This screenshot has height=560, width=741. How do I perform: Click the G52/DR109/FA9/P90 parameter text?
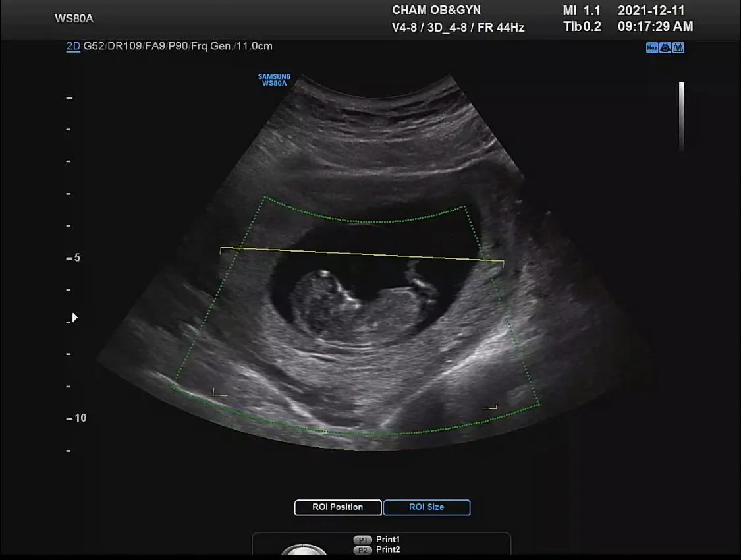[136, 46]
